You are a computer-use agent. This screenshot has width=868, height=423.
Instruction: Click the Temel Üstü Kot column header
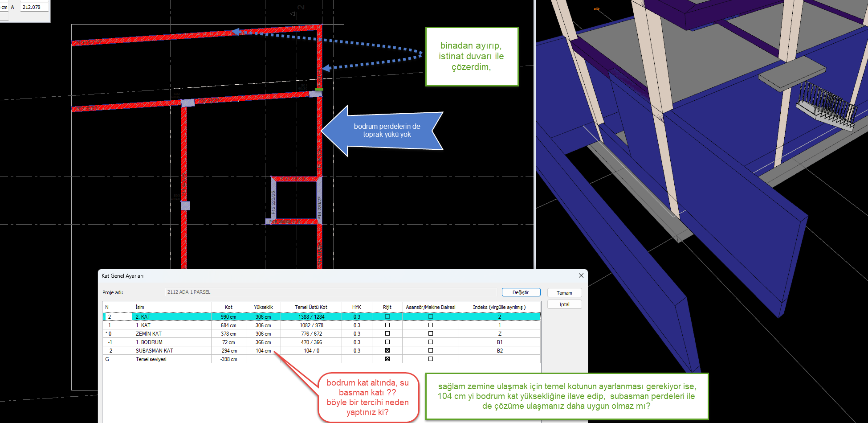311,307
